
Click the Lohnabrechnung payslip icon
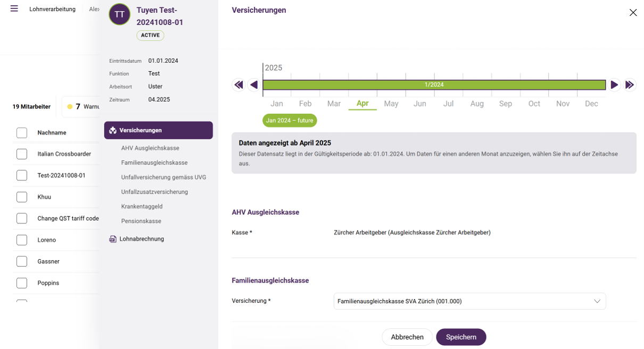click(x=113, y=239)
